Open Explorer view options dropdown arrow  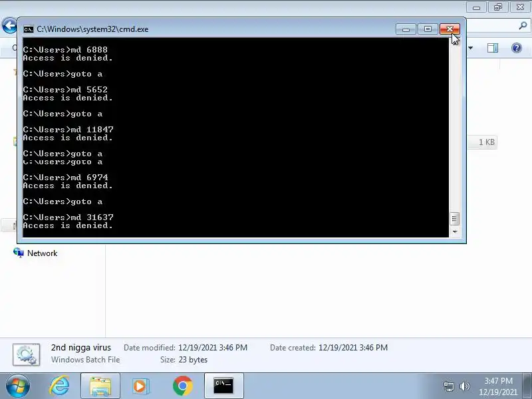pyautogui.click(x=471, y=48)
